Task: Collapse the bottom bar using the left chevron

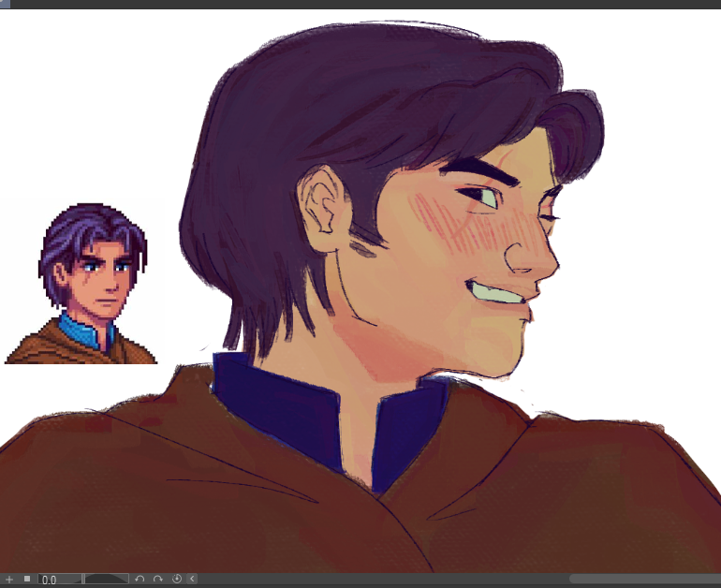Action: (x=192, y=580)
